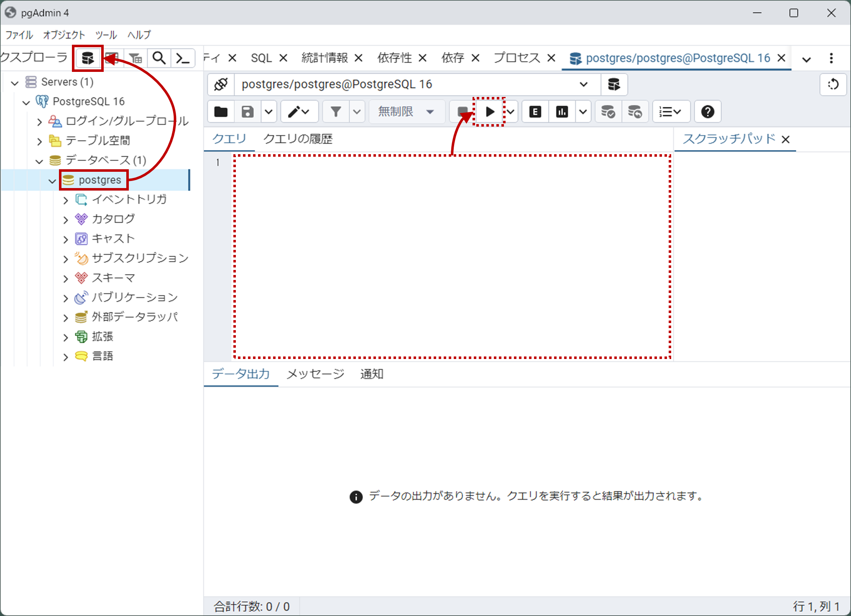This screenshot has width=851, height=616.
Task: Open the row limit 無制限 dropdown
Action: click(406, 112)
